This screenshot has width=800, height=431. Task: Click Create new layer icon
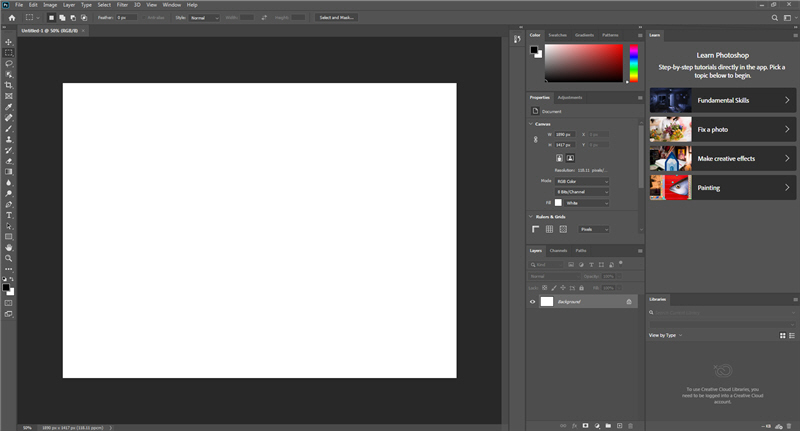[x=619, y=425]
